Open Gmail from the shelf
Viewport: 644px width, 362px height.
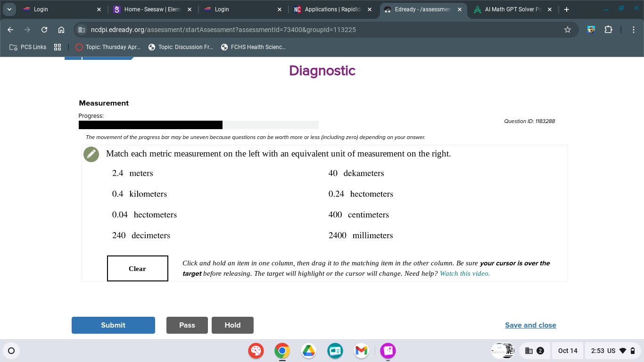[x=362, y=351]
